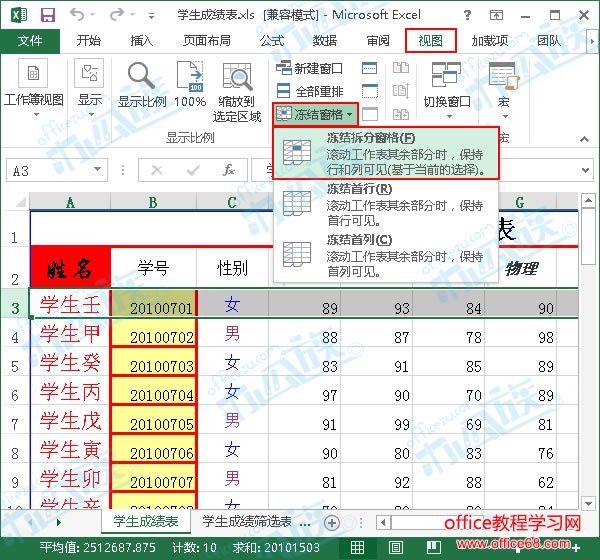The image size is (600, 560).
Task: Switch to 学生成绩筛选表 sheet tab
Action: click(x=247, y=522)
